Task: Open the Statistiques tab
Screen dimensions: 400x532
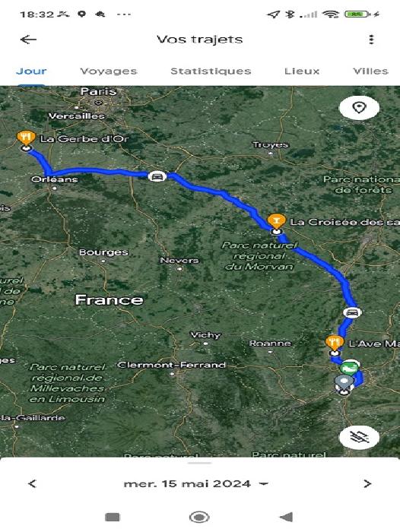Action: [211, 71]
